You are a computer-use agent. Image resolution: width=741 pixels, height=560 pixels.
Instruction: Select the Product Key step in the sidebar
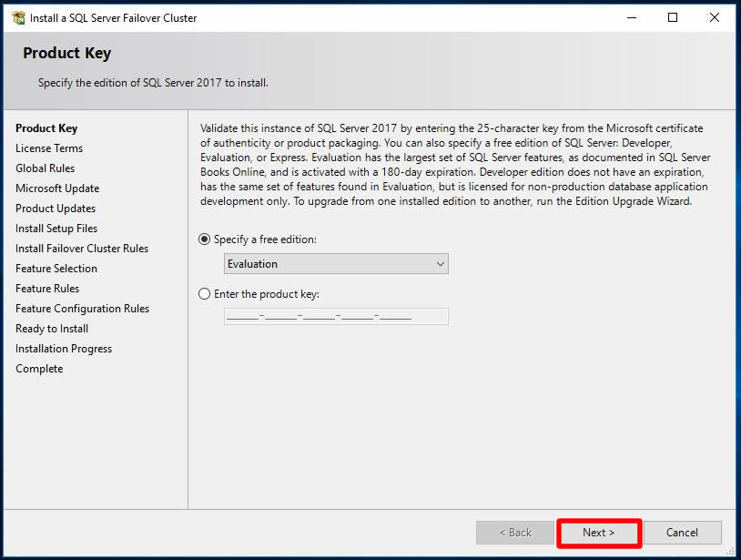pyautogui.click(x=46, y=128)
